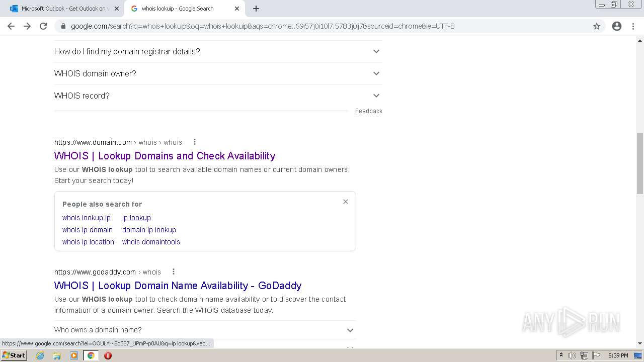Open Internet Explorer from taskbar

pos(40,355)
